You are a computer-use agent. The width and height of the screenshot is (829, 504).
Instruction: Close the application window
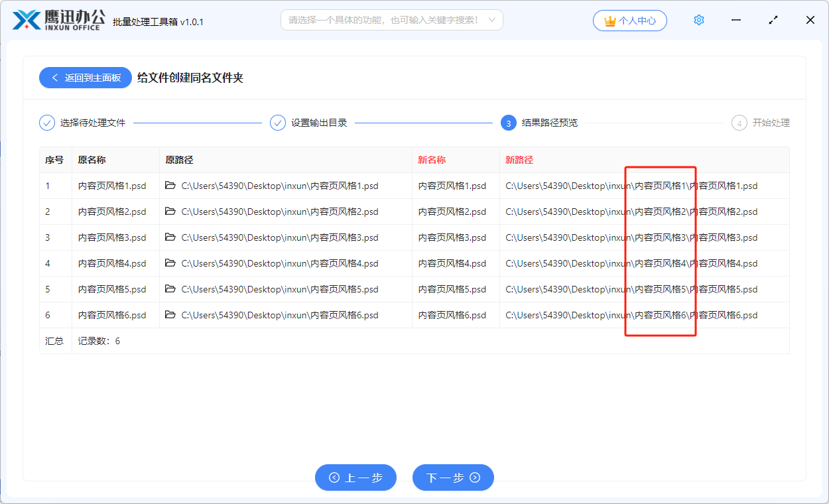pos(810,20)
